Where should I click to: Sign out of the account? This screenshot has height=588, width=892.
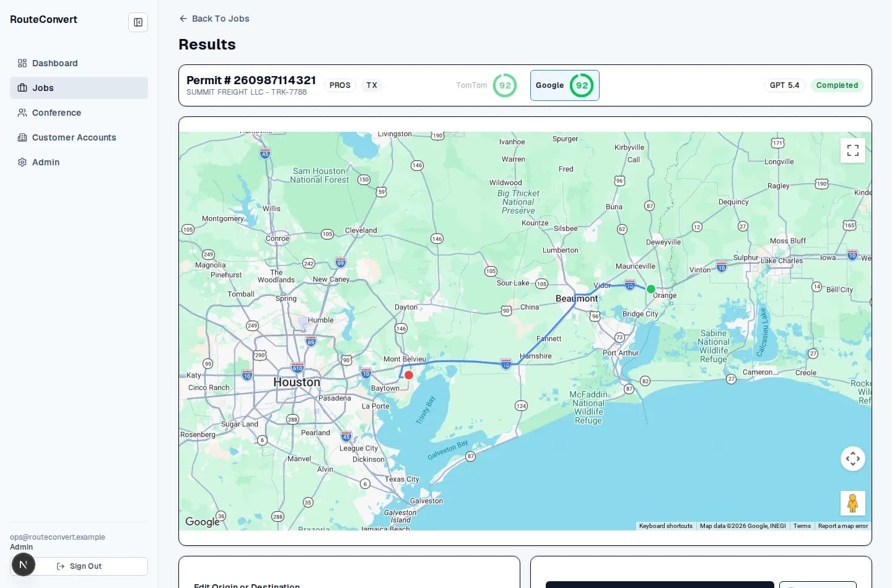[79, 566]
